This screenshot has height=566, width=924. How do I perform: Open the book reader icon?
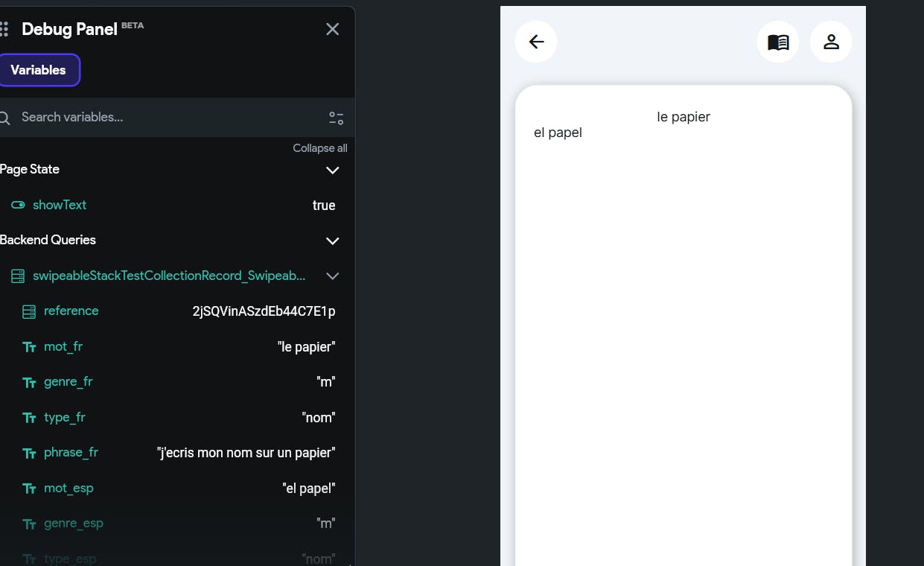pos(778,42)
